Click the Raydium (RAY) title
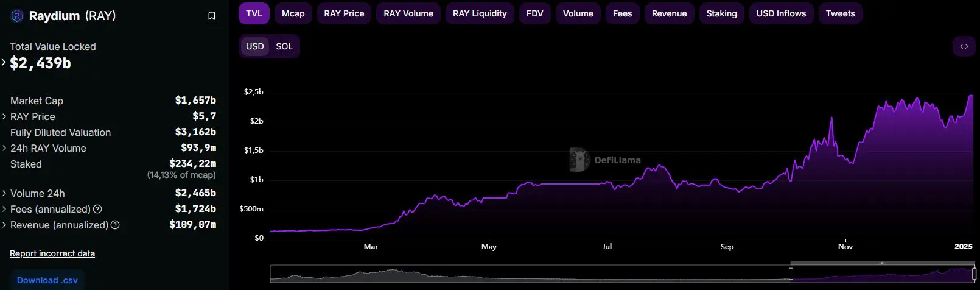The image size is (980, 290). coord(72,16)
